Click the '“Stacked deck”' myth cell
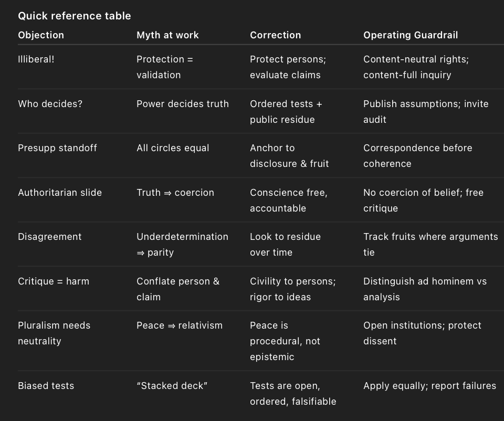The image size is (504, 421). tap(172, 386)
